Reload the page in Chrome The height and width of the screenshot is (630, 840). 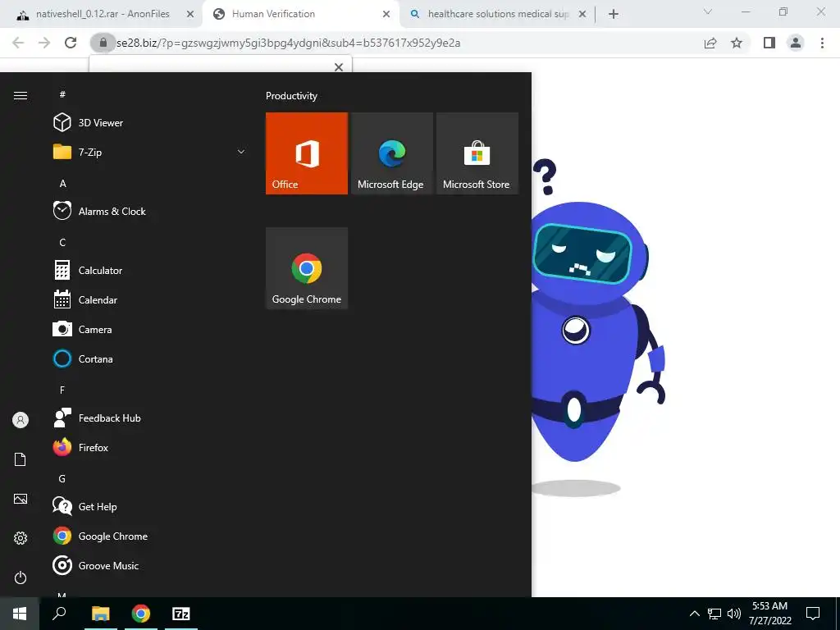tap(71, 43)
